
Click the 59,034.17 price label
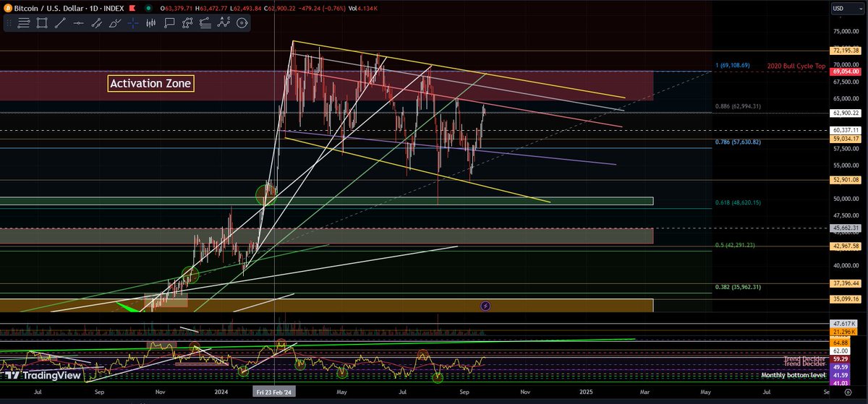[x=846, y=138]
